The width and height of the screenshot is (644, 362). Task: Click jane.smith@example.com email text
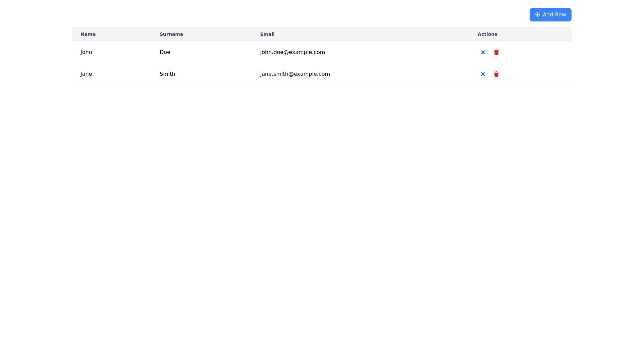pos(295,74)
